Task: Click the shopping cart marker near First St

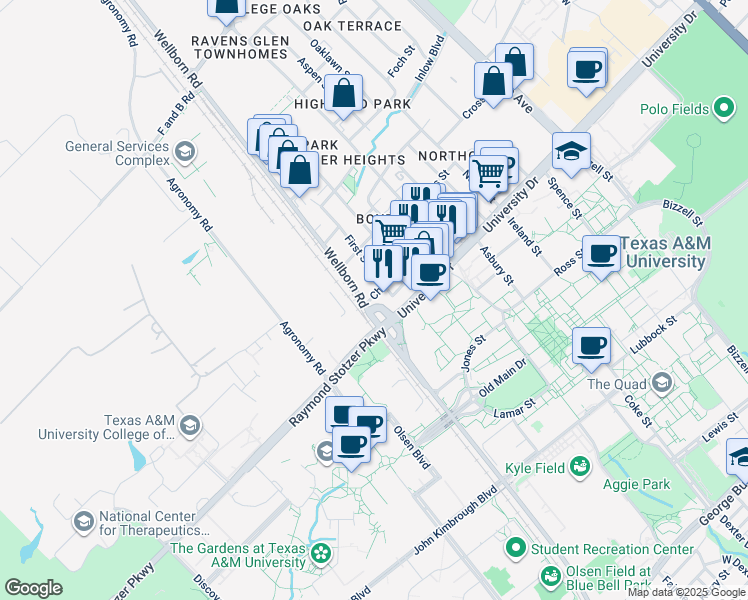Action: pos(391,232)
